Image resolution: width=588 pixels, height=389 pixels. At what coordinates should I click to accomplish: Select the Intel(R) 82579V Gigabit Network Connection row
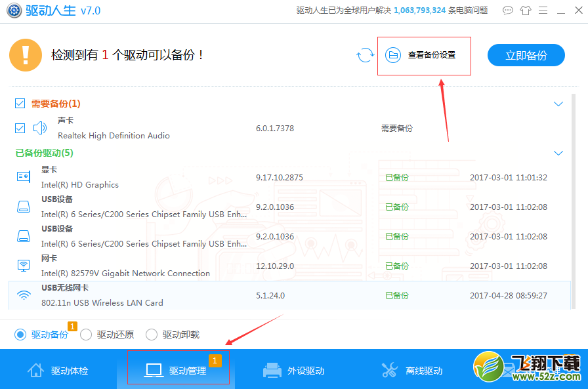pyautogui.click(x=289, y=266)
